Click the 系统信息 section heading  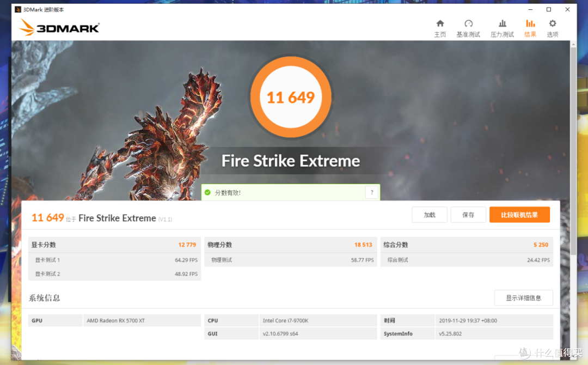[x=45, y=298]
